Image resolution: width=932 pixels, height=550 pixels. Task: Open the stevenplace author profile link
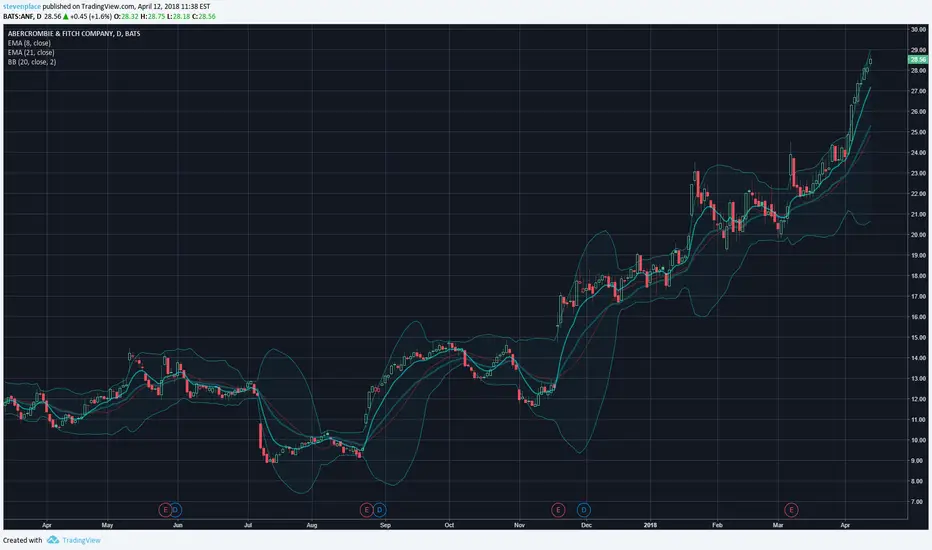[x=22, y=7]
